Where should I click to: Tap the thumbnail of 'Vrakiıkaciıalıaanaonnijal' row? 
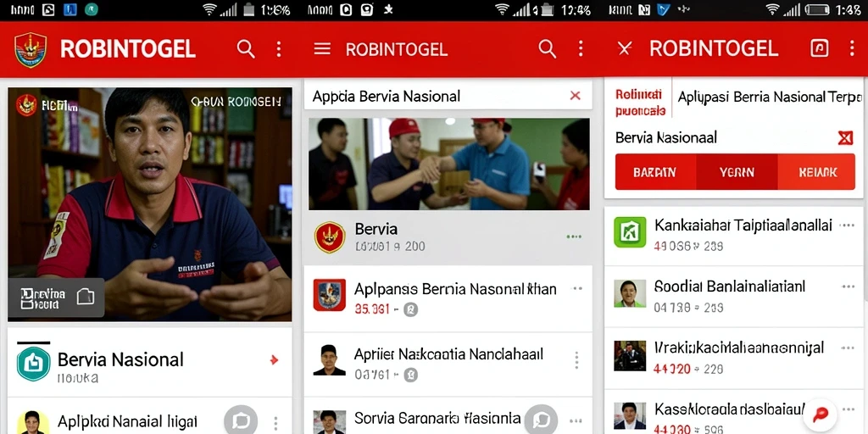pos(630,355)
